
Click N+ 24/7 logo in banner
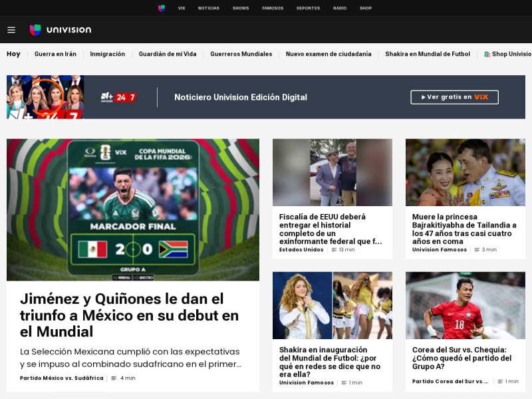click(x=118, y=97)
